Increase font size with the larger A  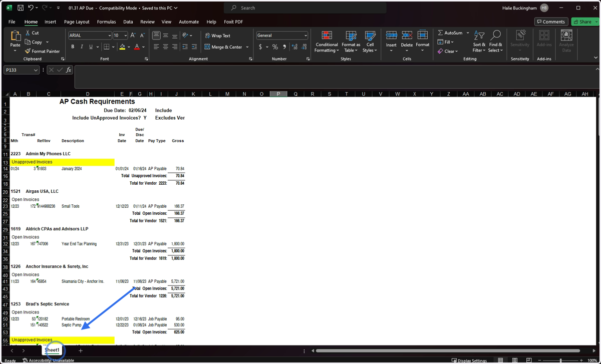133,36
